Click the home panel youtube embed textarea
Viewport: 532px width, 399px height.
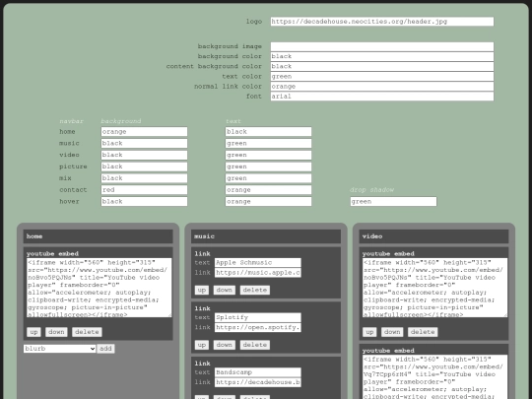[100, 288]
